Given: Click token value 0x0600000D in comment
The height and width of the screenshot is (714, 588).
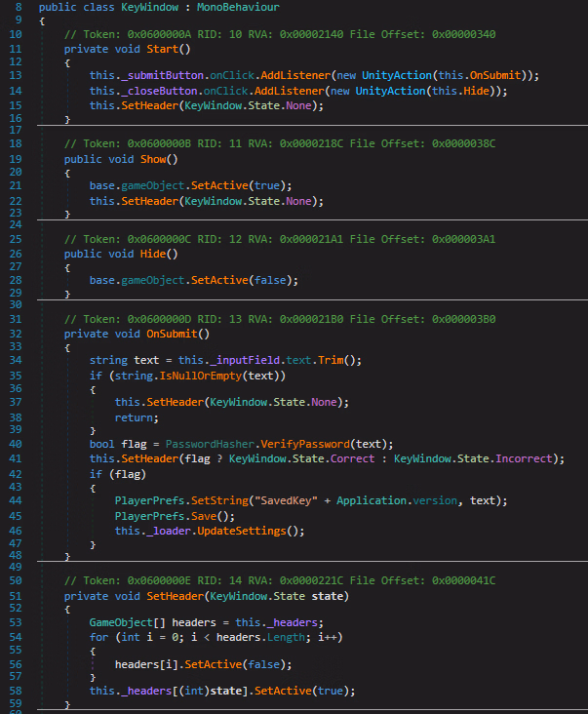Looking at the screenshot, I should pyautogui.click(x=159, y=319).
